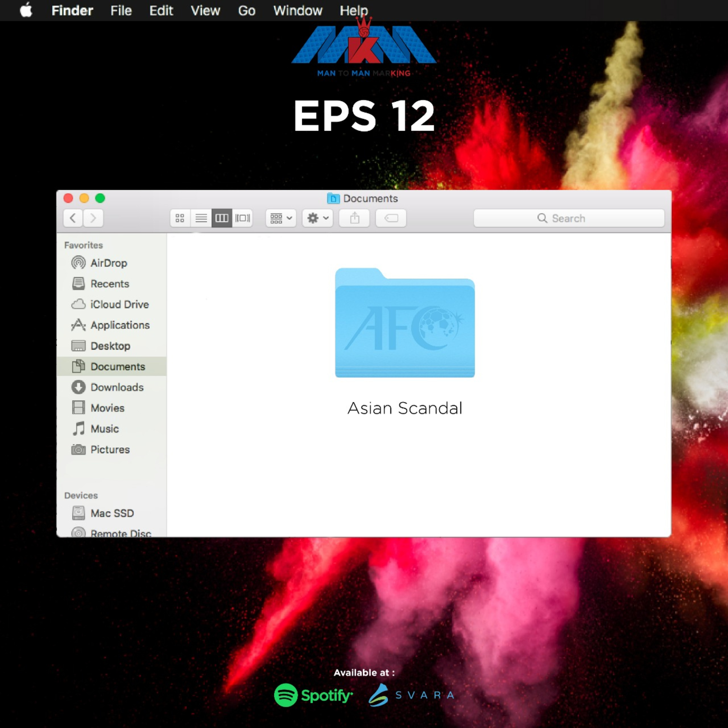Minimize the Documents window
This screenshot has width=728, height=728.
84,198
